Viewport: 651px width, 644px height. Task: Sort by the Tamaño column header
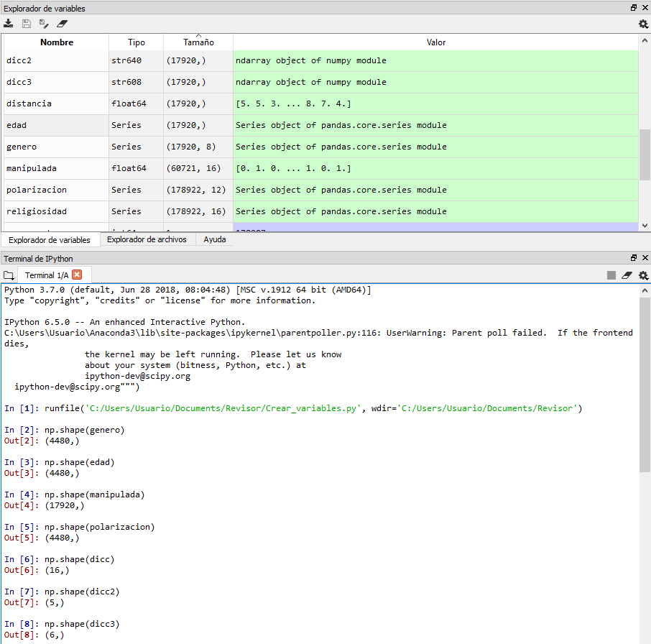click(198, 42)
